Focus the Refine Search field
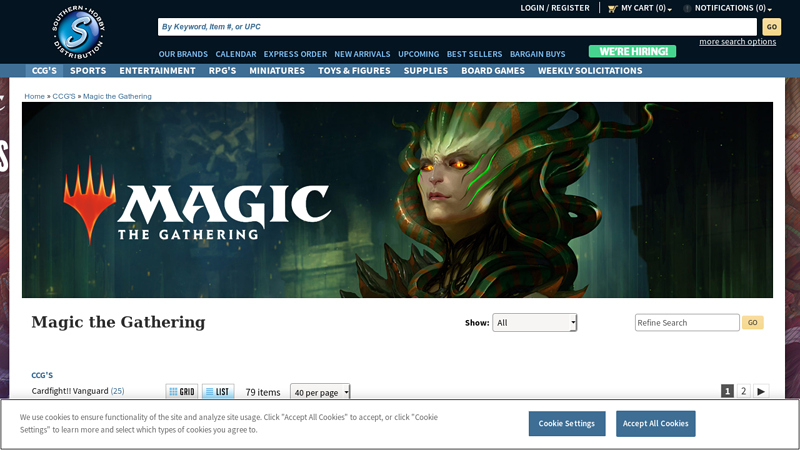Viewport: 800px width, 450px height. (x=687, y=322)
